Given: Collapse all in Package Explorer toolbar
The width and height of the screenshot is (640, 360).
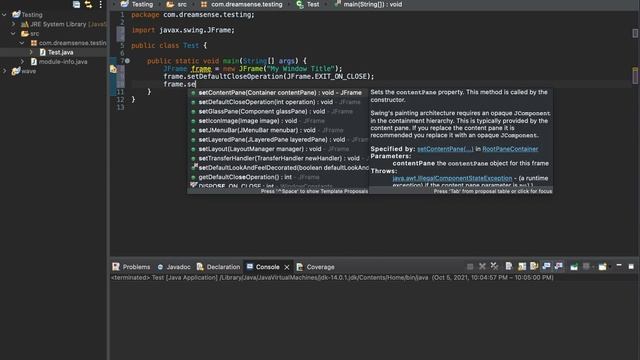Looking at the screenshot, I should tap(76, 4).
